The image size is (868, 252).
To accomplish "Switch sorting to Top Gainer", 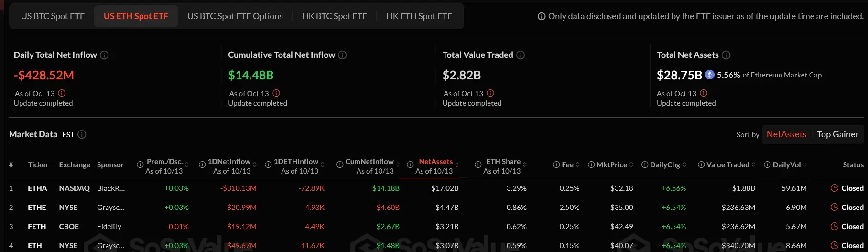I will [837, 134].
